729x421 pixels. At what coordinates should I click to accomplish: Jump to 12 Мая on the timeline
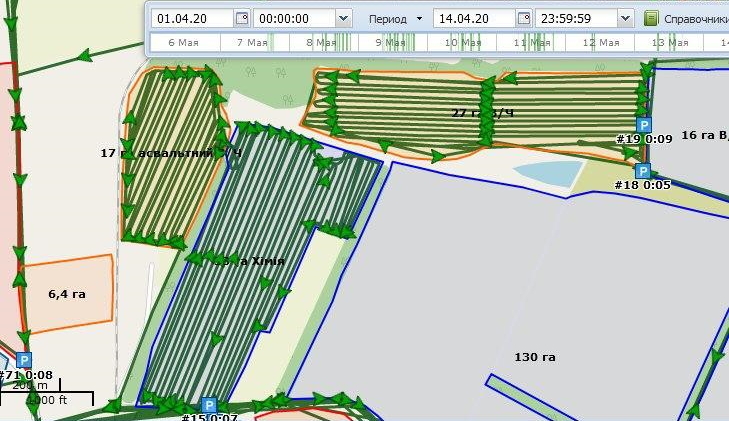coord(602,43)
